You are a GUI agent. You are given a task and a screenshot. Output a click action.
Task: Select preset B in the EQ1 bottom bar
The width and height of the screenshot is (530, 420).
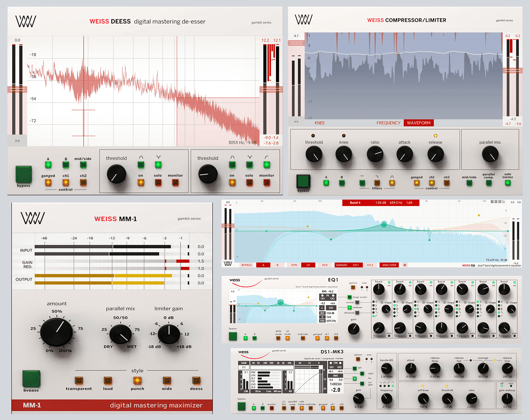[x=277, y=265]
